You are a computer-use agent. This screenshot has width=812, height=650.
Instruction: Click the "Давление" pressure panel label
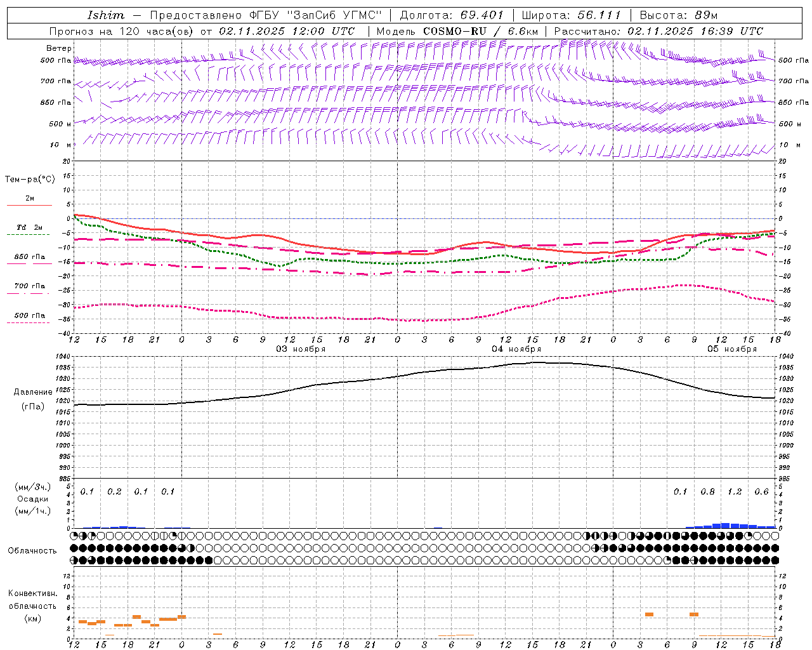click(x=33, y=392)
